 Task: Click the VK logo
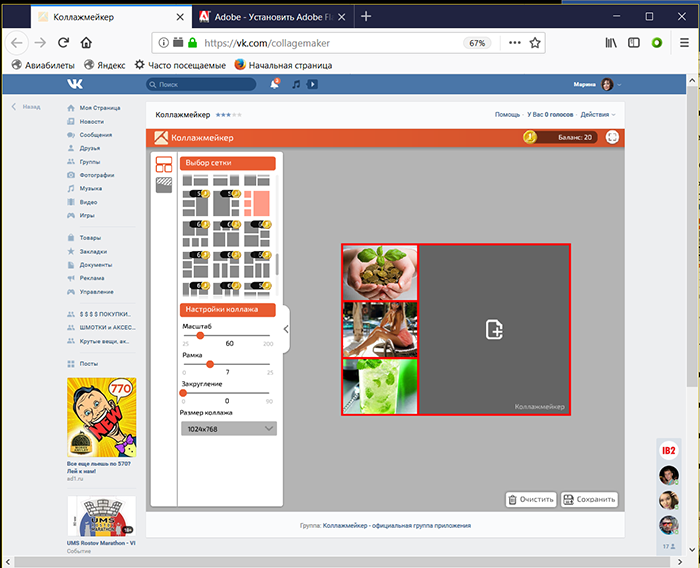[x=75, y=85]
